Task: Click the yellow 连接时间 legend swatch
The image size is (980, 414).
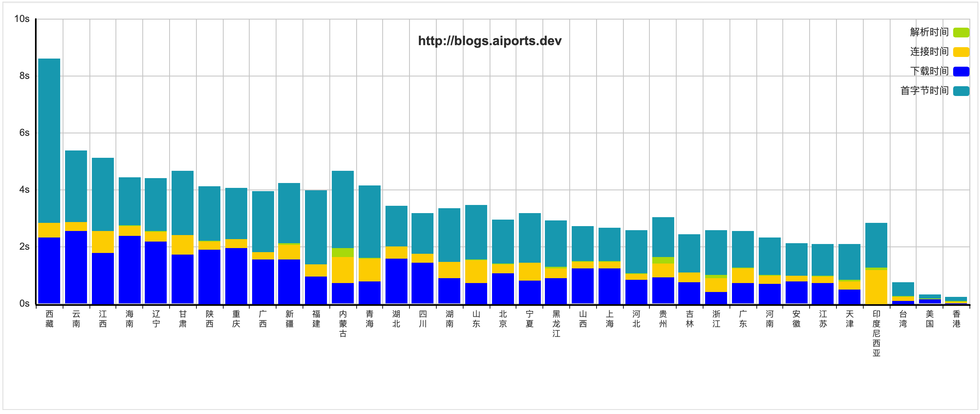Action: tap(961, 52)
